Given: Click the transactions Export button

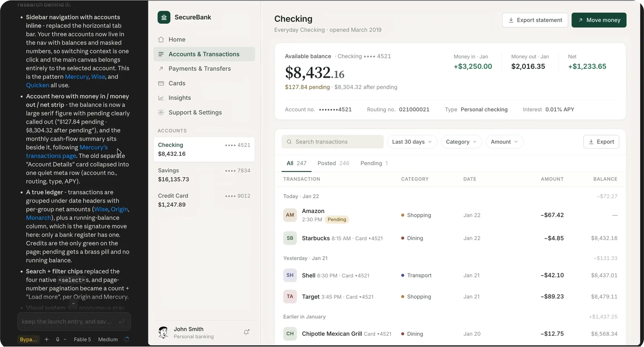Looking at the screenshot, I should click(601, 142).
